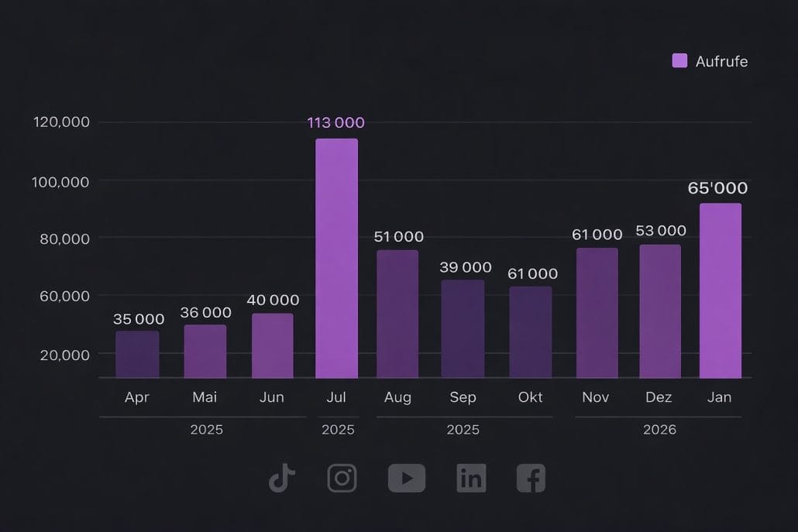Viewport: 798px width, 532px height.
Task: Click the Nov month axis label
Action: (595, 397)
